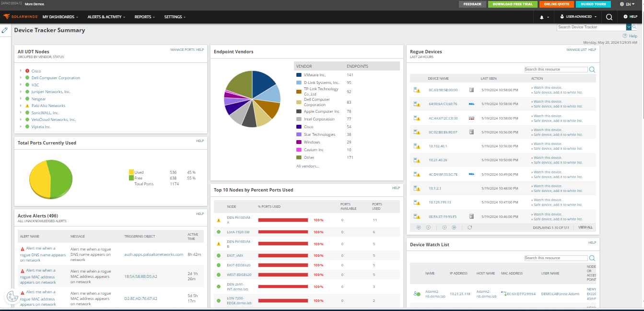Open the USER-ADVANCED account dropdown

coord(578,17)
